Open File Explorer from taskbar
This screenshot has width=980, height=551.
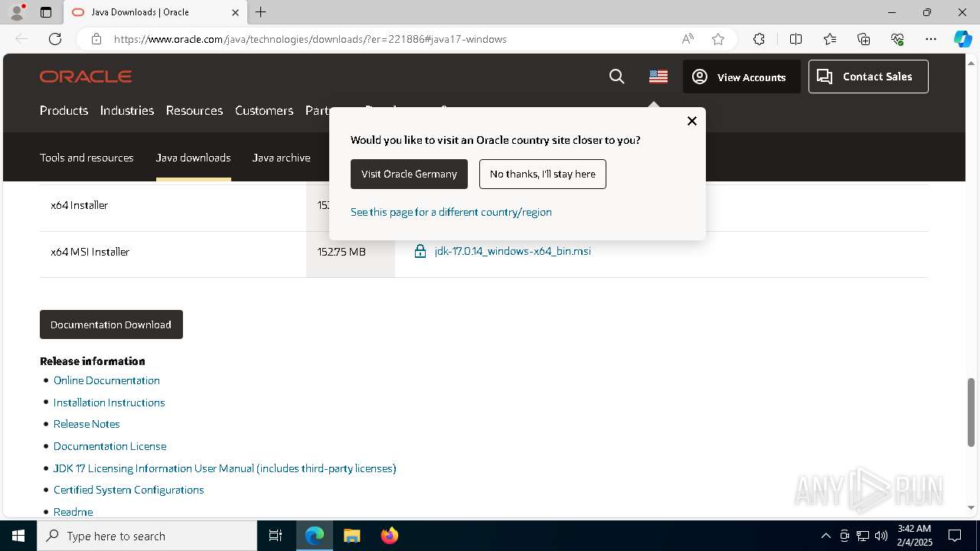click(x=351, y=536)
